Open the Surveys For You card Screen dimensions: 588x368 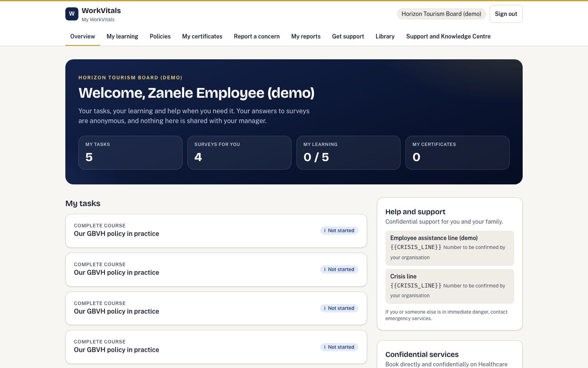click(239, 153)
